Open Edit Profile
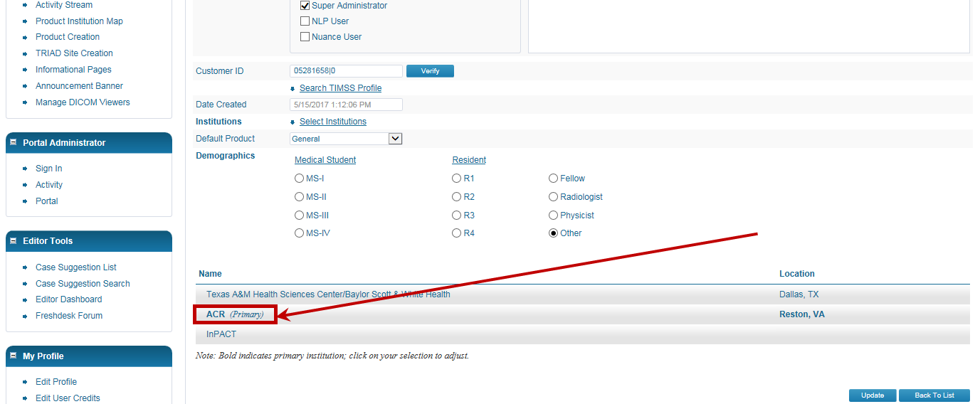The image size is (980, 404). point(56,382)
